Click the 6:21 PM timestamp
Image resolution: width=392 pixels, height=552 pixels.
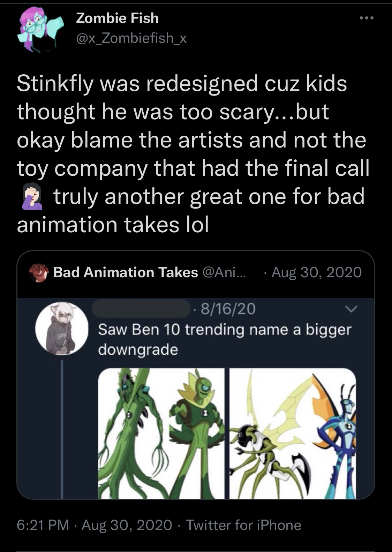(x=43, y=525)
